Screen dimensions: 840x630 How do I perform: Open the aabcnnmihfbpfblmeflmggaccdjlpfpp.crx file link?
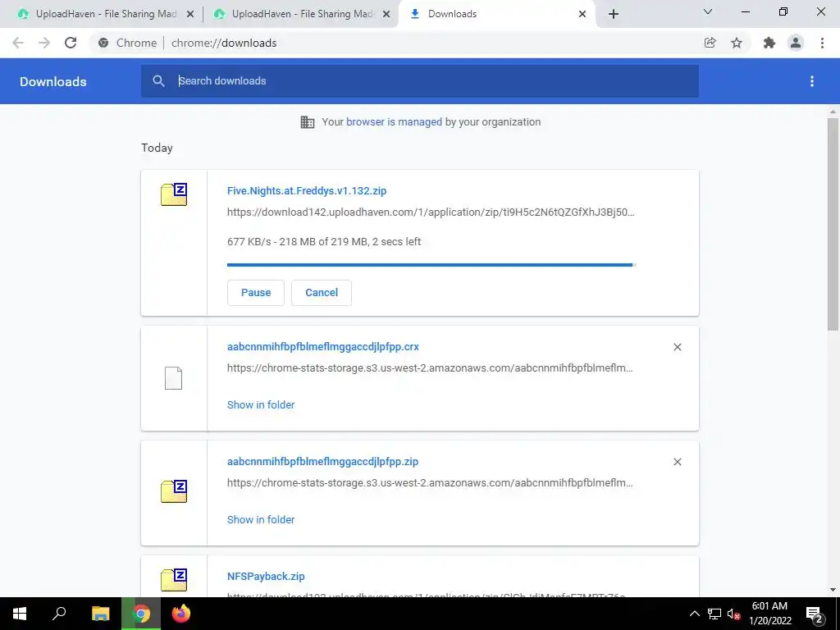(323, 347)
